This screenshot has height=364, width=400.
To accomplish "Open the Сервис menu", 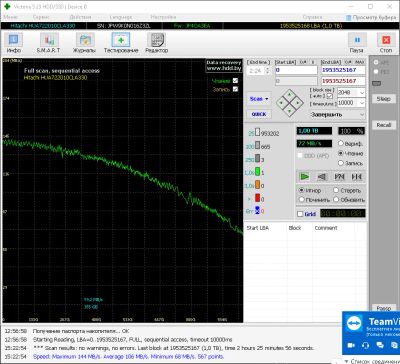I will tap(42, 17).
